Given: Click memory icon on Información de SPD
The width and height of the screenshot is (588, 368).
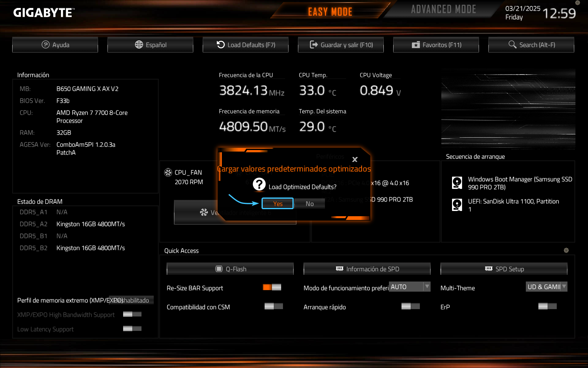Looking at the screenshot, I should click(339, 269).
